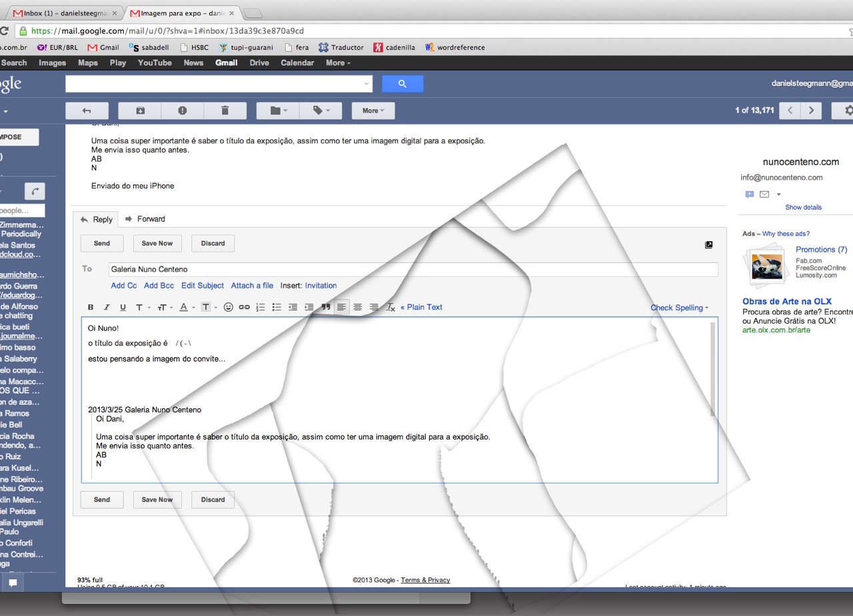Delete the email with the trash icon
Image resolution: width=853 pixels, height=616 pixels.
click(x=225, y=111)
